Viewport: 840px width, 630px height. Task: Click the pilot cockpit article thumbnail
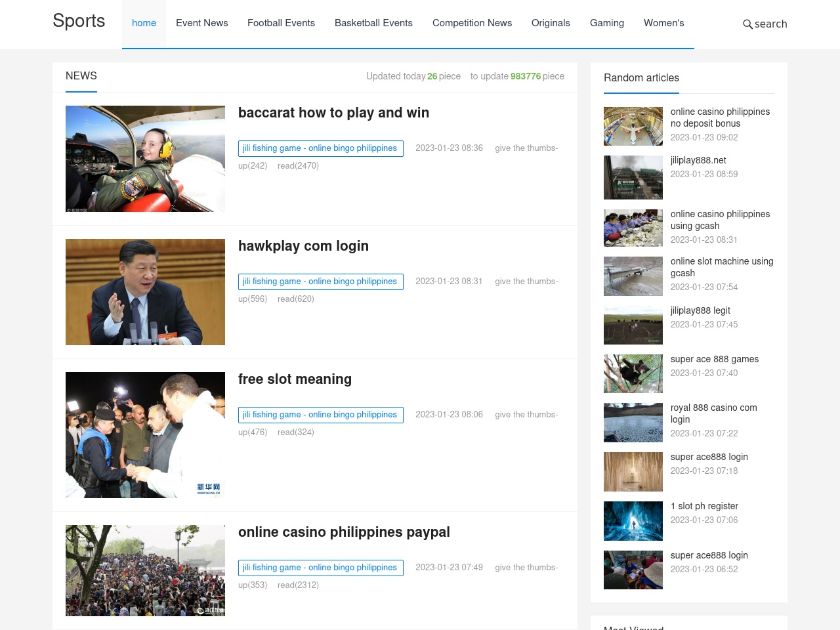click(145, 159)
